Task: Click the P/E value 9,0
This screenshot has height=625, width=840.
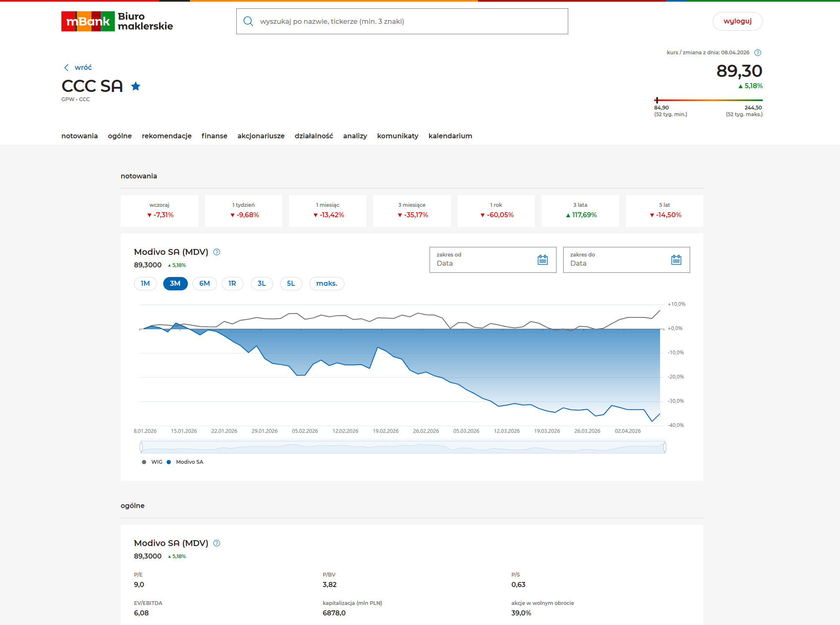Action: point(139,585)
